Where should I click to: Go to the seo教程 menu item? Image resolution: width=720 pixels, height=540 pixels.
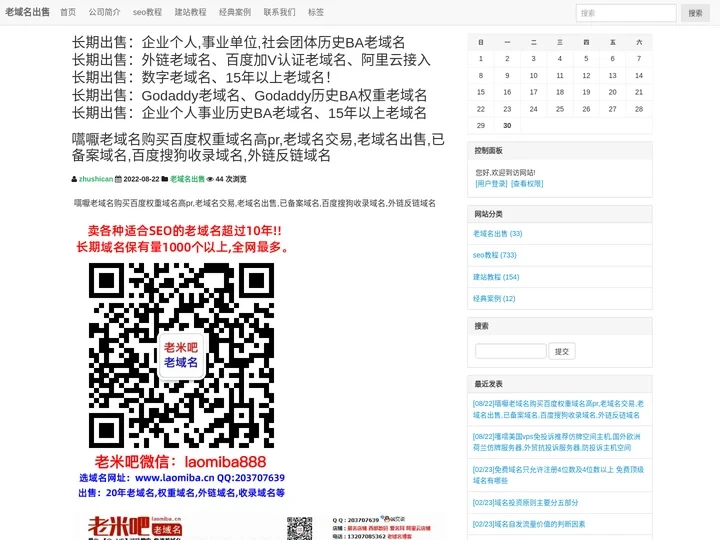click(147, 12)
